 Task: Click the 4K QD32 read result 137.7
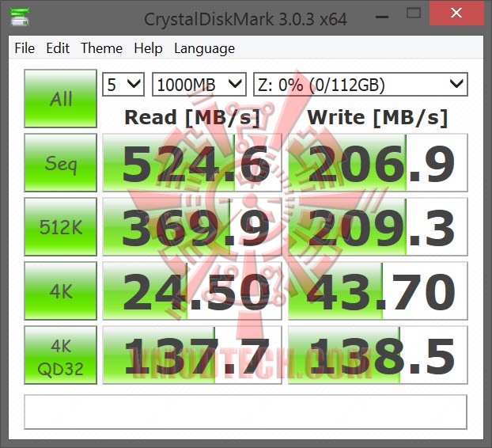click(x=192, y=355)
